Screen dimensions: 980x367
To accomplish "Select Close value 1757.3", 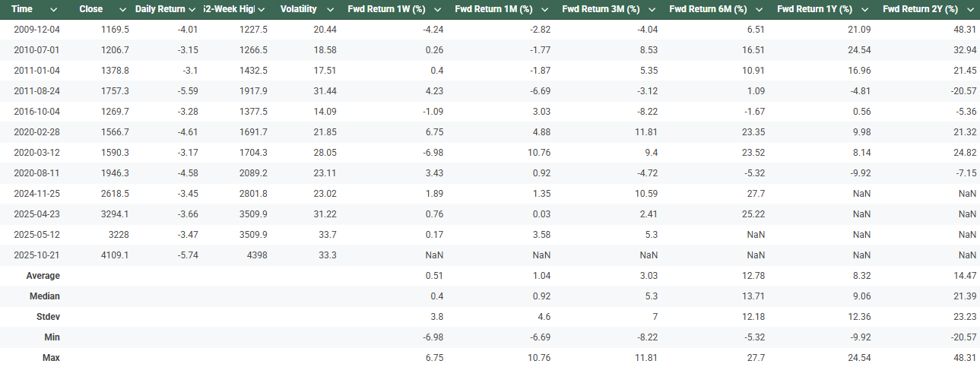I will (115, 91).
